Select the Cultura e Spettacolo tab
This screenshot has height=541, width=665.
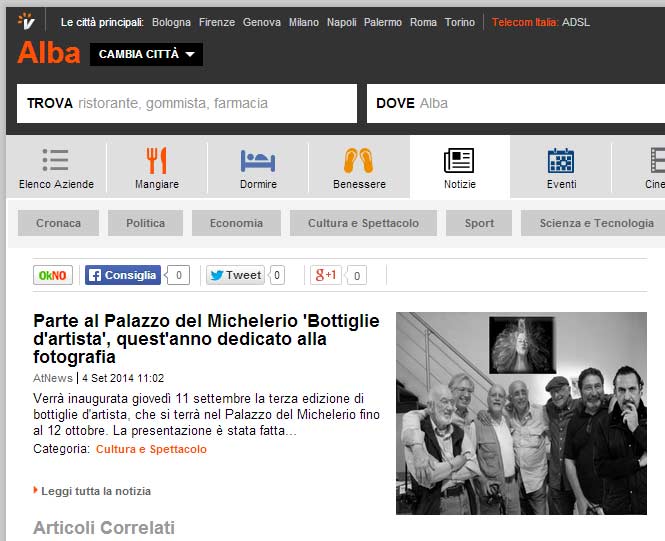click(x=363, y=223)
